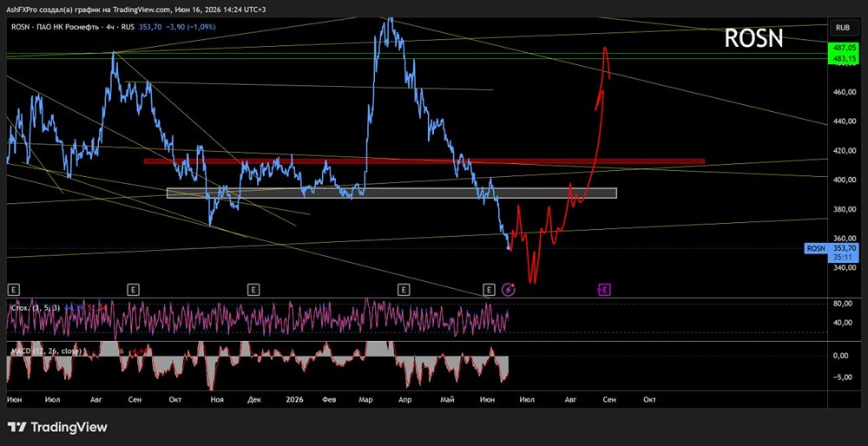
Task: Select the Стох. (3, 5, 3) indicator label
Action: (36, 306)
